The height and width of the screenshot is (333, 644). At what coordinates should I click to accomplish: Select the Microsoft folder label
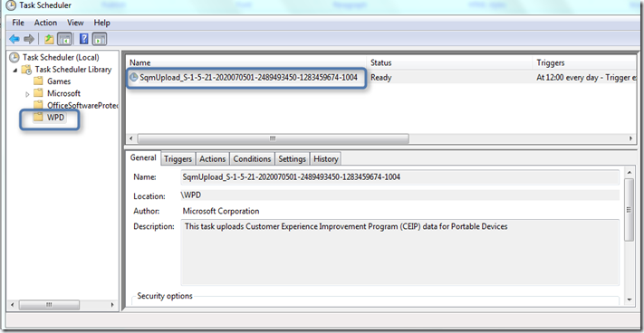[x=63, y=93]
